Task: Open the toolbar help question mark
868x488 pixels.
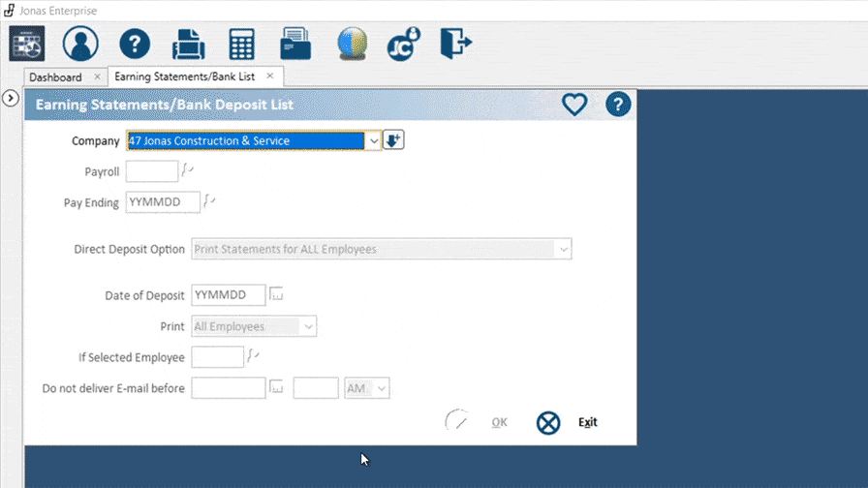Action: [x=135, y=44]
